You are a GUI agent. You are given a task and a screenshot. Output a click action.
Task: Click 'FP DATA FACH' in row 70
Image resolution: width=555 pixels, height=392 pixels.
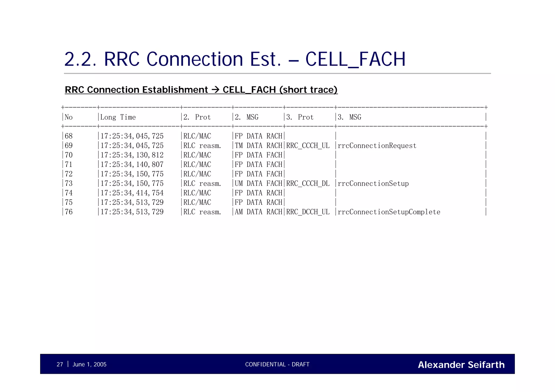259,155
